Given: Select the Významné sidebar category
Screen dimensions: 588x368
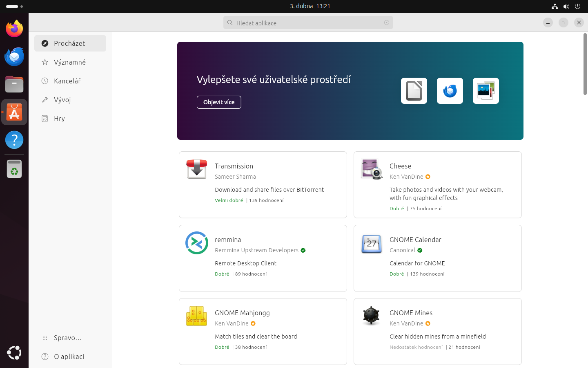Looking at the screenshot, I should coord(70,62).
